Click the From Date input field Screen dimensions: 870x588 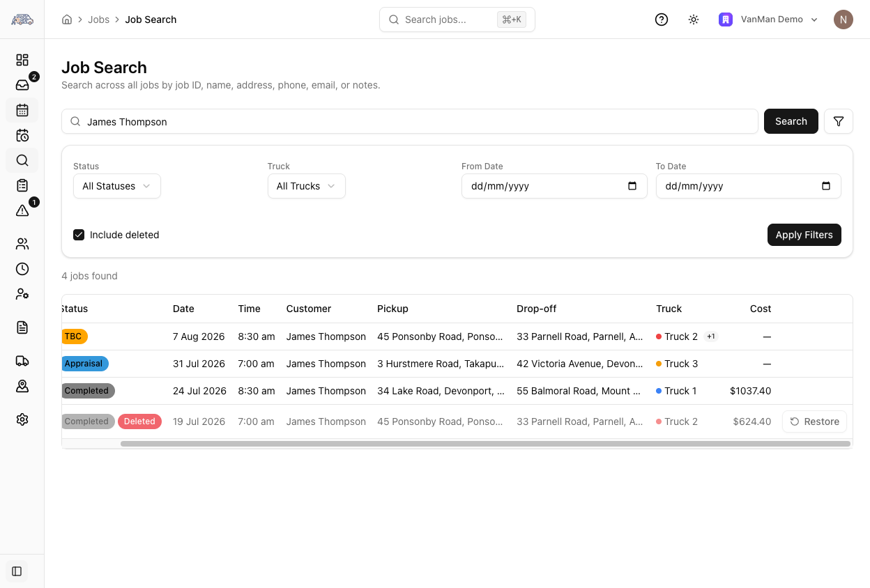pos(554,186)
